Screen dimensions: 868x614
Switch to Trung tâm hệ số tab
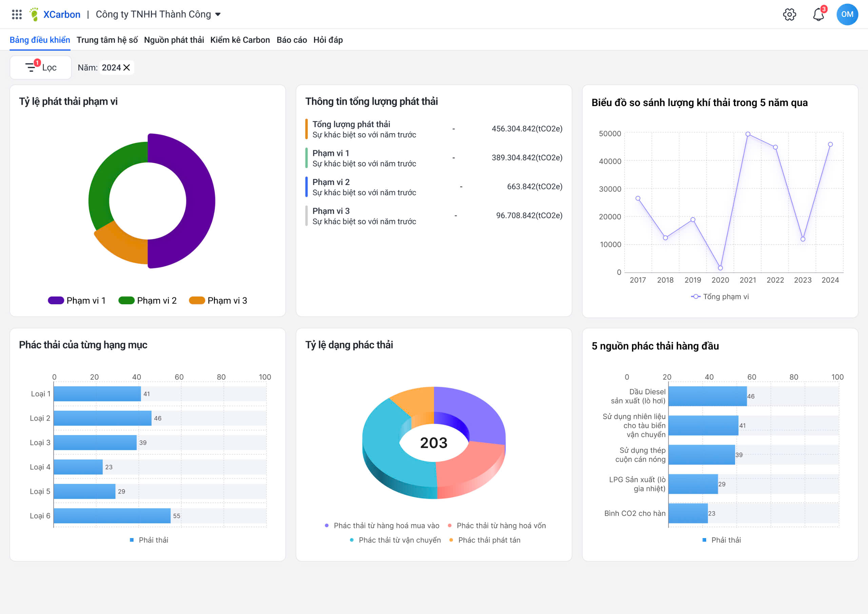point(107,40)
